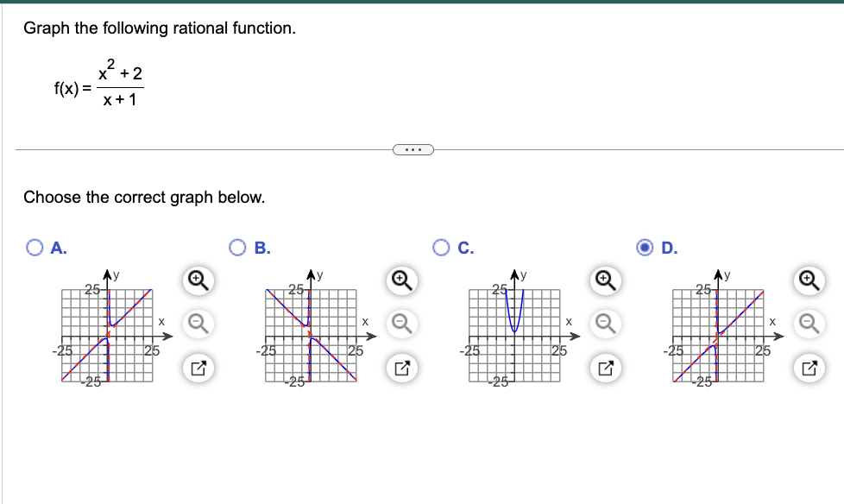Viewport: 844px width, 504px height.
Task: Open graph C in an enlarged view
Action: [x=604, y=368]
